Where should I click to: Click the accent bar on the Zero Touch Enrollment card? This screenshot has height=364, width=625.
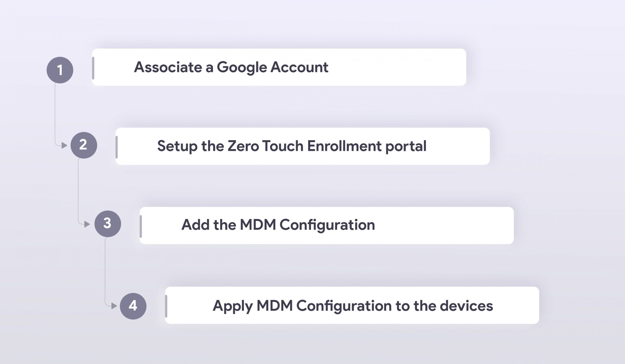click(x=116, y=147)
